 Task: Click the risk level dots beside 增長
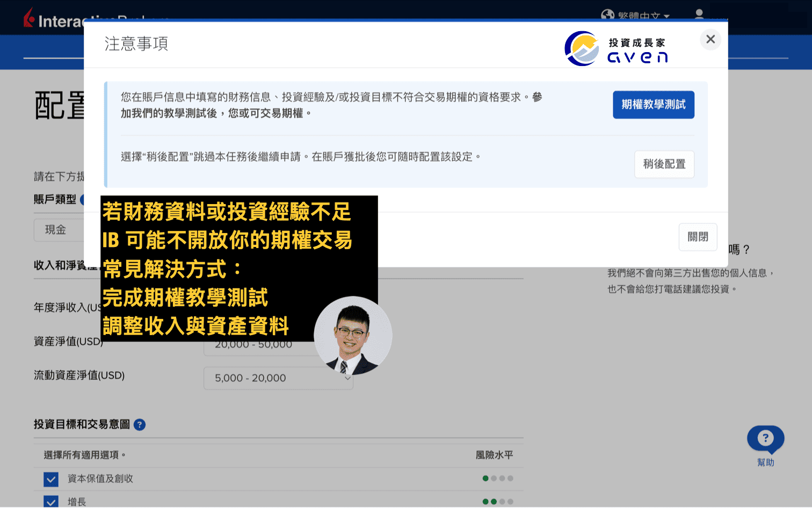coord(497,502)
